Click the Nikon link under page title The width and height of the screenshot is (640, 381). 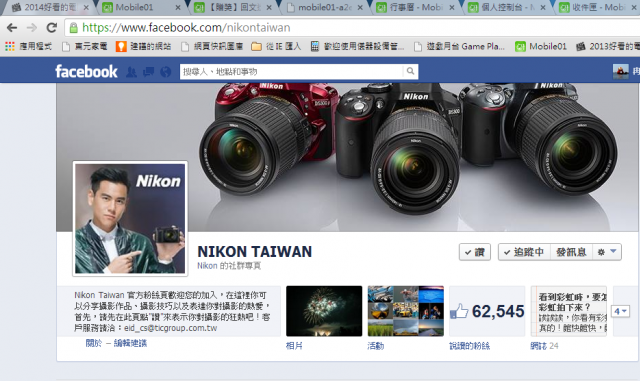pyautogui.click(x=207, y=266)
